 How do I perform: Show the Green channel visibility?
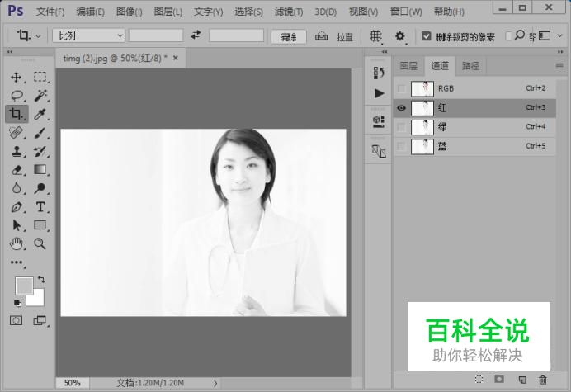[x=401, y=127]
